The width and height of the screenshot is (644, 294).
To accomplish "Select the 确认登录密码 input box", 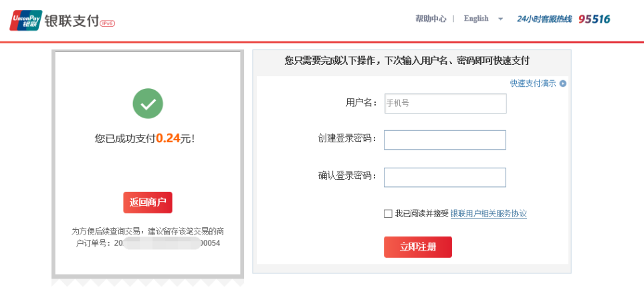I will click(445, 177).
